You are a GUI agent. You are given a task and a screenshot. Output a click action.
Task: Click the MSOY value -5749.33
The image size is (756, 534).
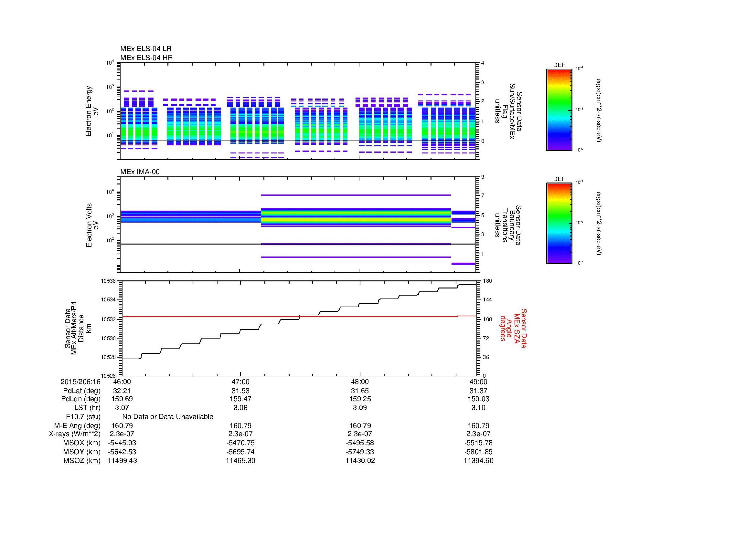pos(360,452)
